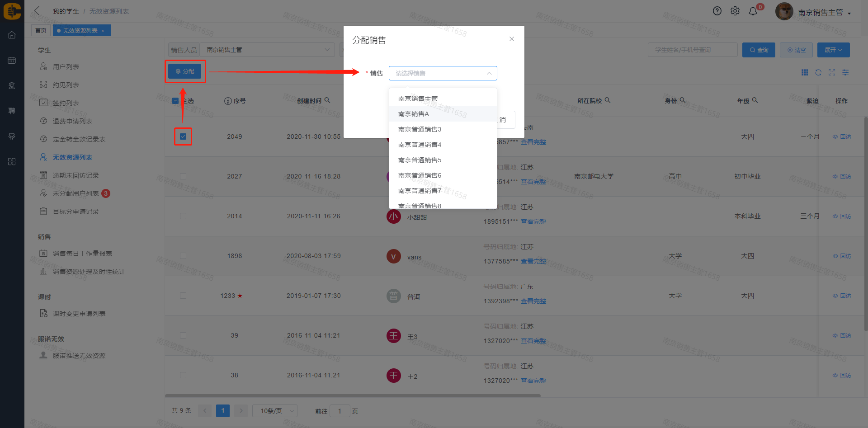Open the settings gear icon
Image resolution: width=868 pixels, height=428 pixels.
[735, 11]
